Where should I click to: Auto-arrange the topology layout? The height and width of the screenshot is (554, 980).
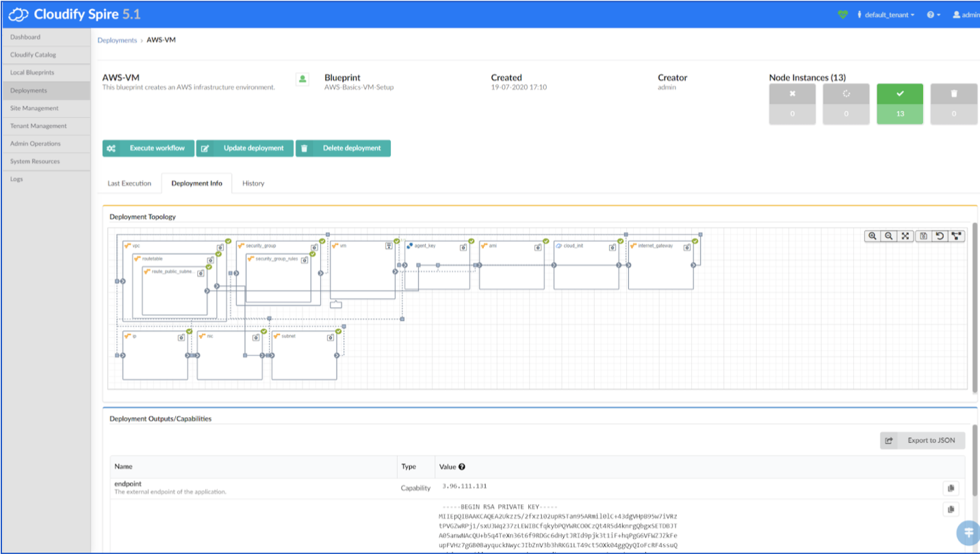(x=956, y=236)
